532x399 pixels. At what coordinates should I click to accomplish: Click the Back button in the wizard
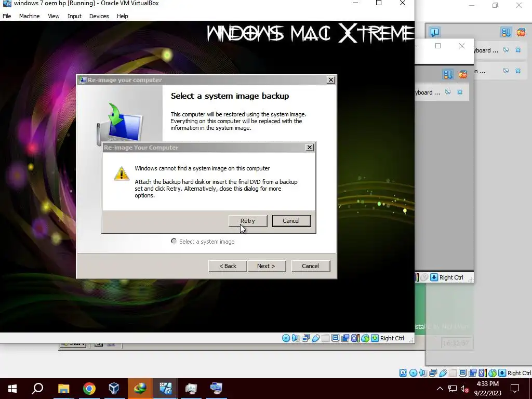(228, 266)
